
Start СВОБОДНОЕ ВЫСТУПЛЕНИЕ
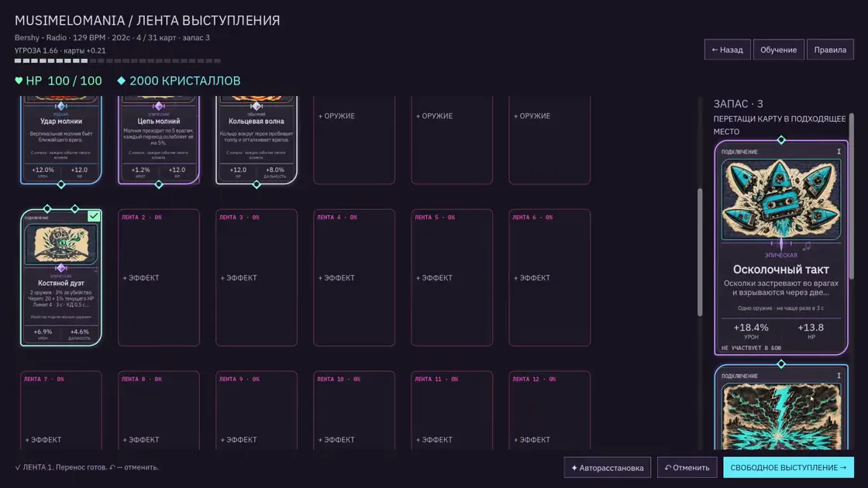pos(788,468)
